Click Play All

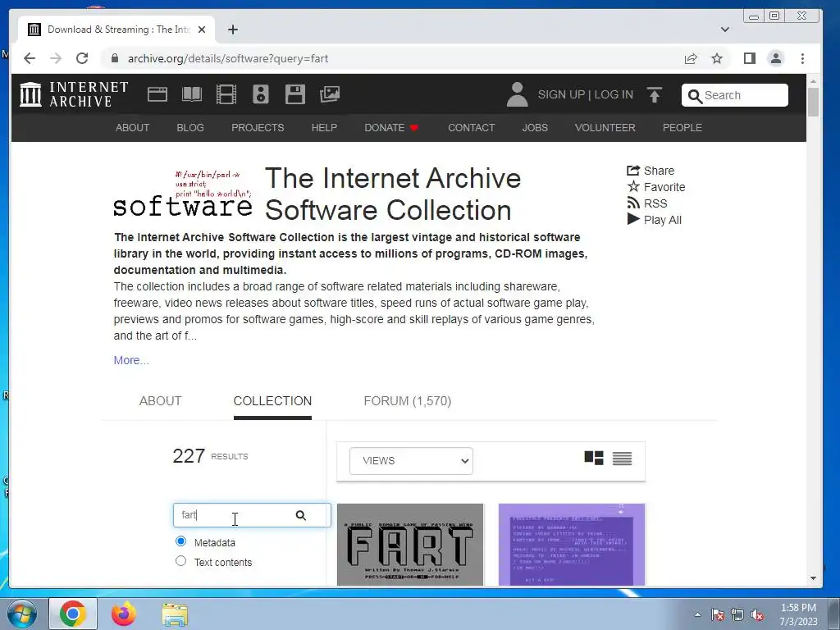click(654, 220)
